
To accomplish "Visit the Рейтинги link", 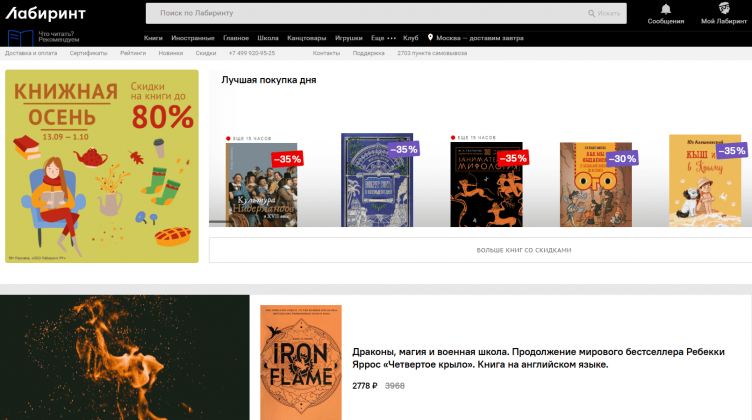I will point(132,52).
